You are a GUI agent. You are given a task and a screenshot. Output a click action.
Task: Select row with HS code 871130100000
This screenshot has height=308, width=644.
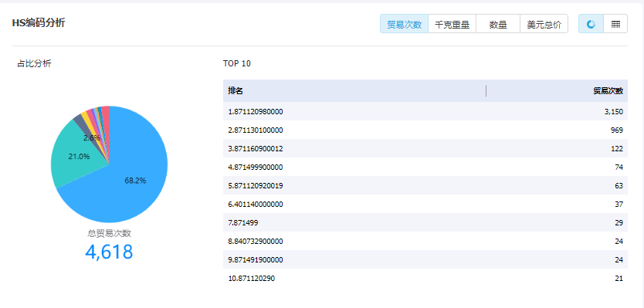coord(425,130)
